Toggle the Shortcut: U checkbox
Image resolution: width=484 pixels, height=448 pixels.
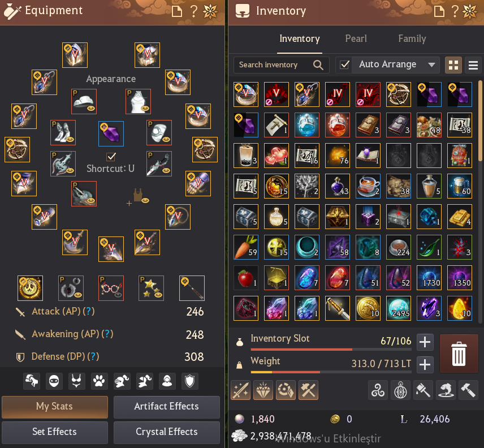[111, 157]
